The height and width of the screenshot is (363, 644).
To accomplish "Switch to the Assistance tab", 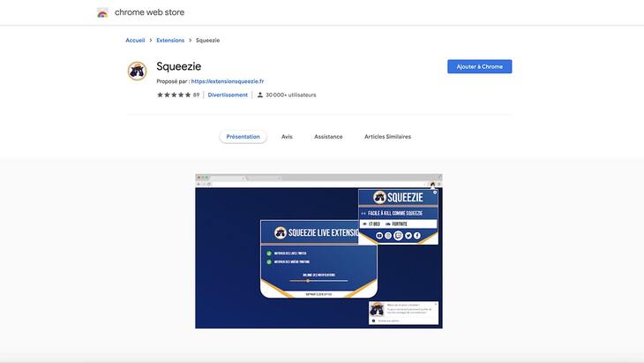I will click(x=328, y=137).
